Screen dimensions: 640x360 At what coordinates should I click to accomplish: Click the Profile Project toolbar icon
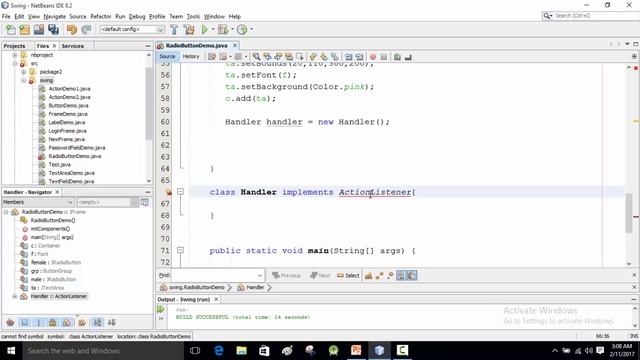(242, 29)
